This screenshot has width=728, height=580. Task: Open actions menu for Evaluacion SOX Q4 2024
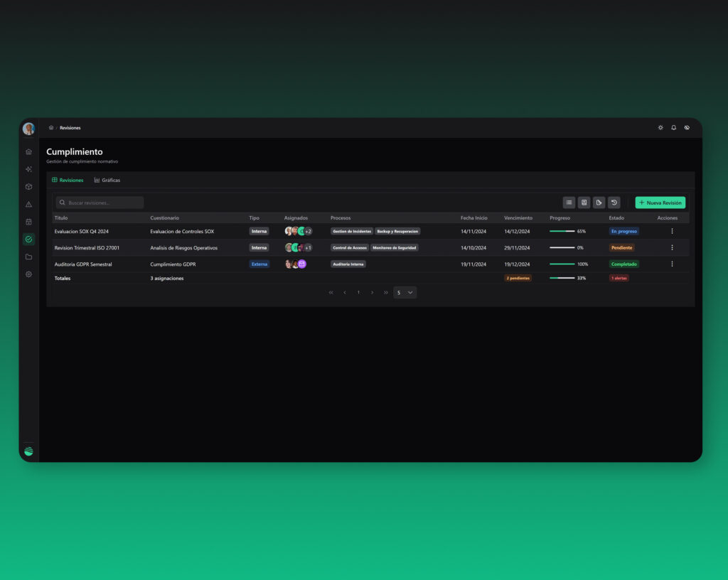tap(672, 231)
